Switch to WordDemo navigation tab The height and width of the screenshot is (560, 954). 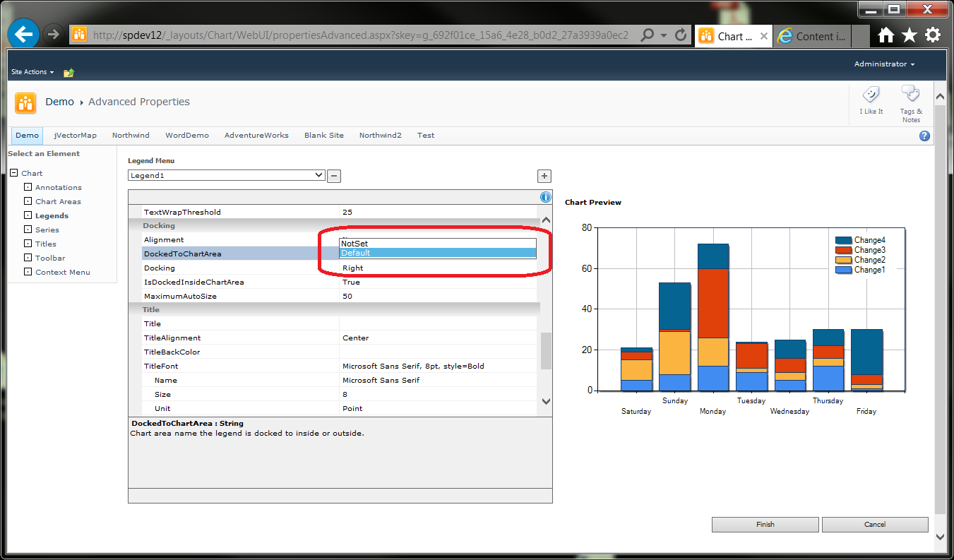(187, 136)
